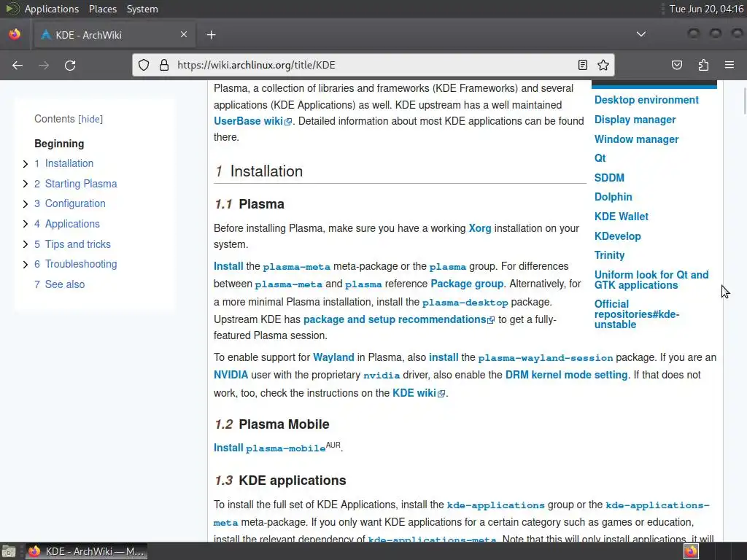The width and height of the screenshot is (747, 560).
Task: Expand Starting Plasma section in contents
Action: pos(26,184)
